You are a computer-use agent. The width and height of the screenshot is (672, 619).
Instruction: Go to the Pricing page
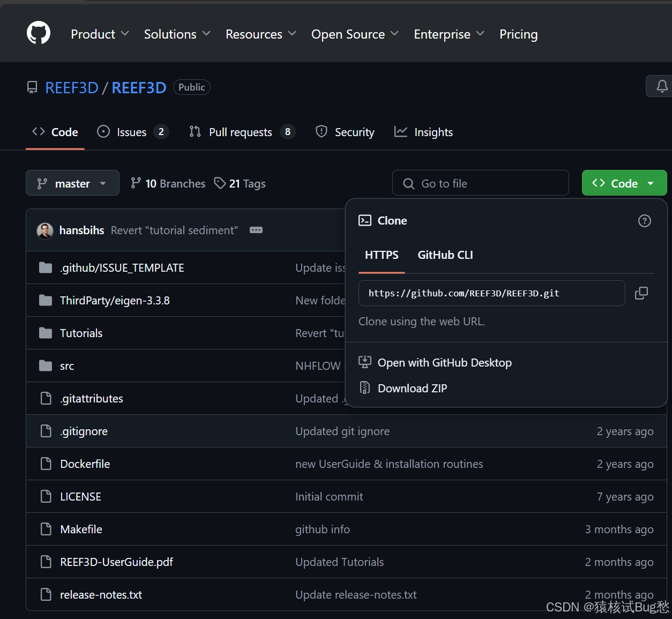pyautogui.click(x=518, y=34)
